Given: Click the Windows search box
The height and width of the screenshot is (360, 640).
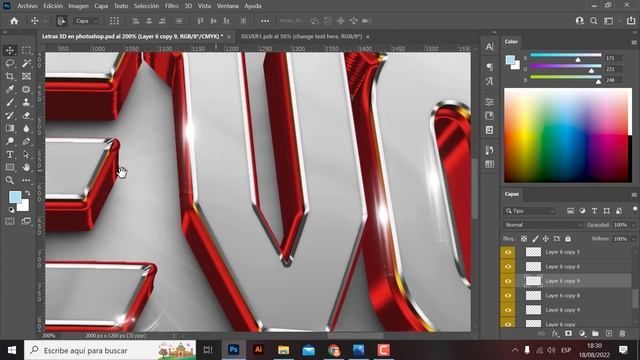Looking at the screenshot, I should [110, 350].
